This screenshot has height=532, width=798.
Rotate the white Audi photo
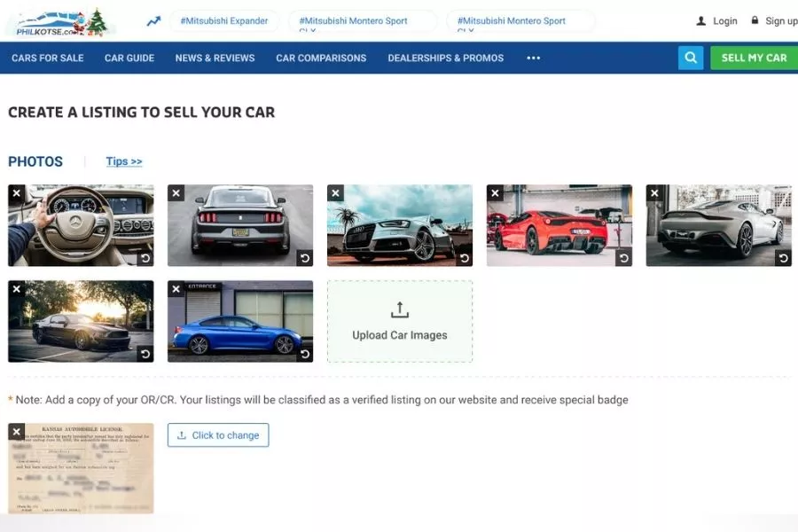(465, 256)
